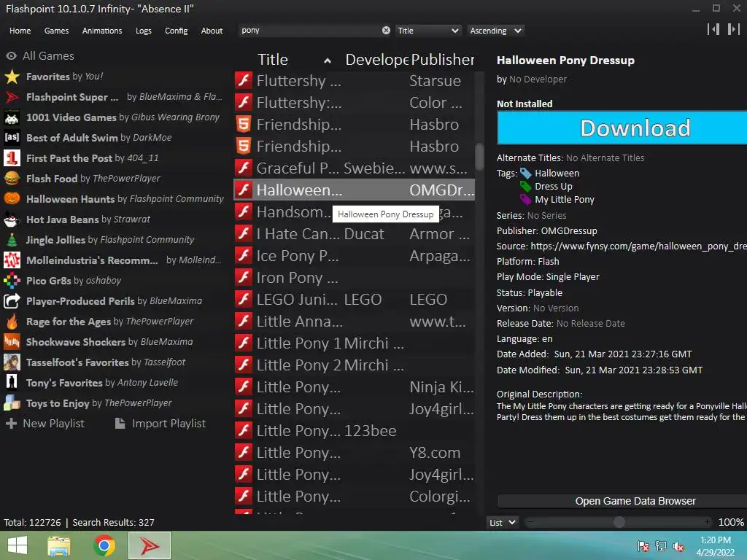The height and width of the screenshot is (560, 747).
Task: Click Import Playlist
Action: [x=160, y=424]
